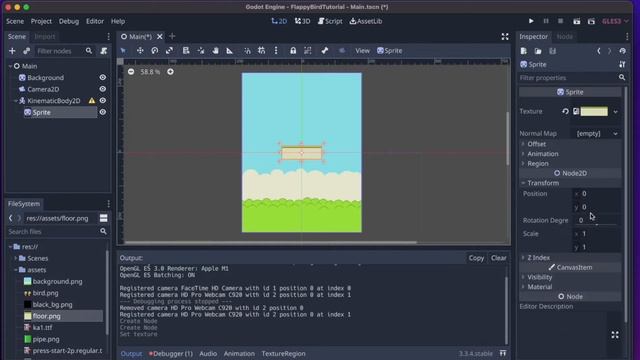The width and height of the screenshot is (640, 360).
Task: Select the Move Mode tool
Action: click(140, 51)
